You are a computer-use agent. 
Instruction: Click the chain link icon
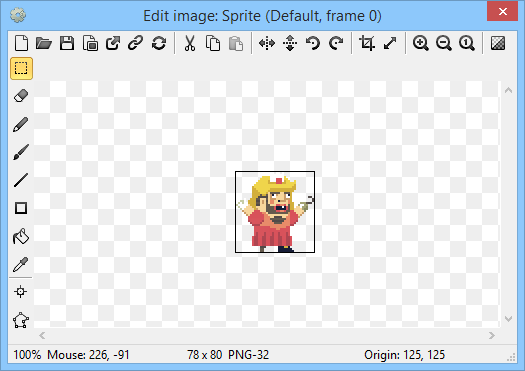click(136, 43)
